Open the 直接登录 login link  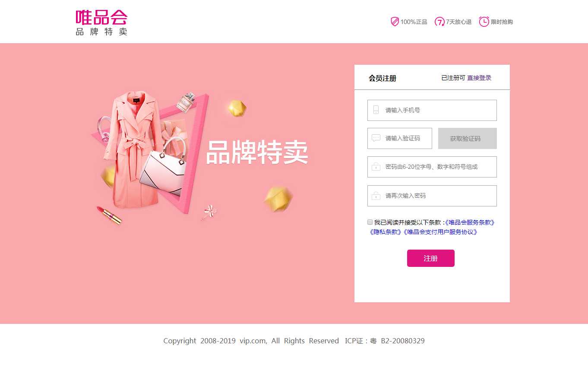pos(479,78)
